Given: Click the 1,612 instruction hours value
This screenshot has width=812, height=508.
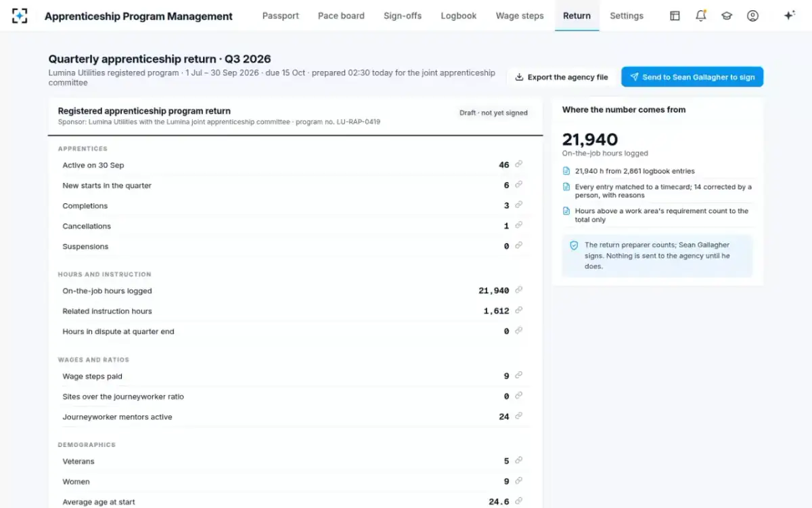Looking at the screenshot, I should click(496, 311).
